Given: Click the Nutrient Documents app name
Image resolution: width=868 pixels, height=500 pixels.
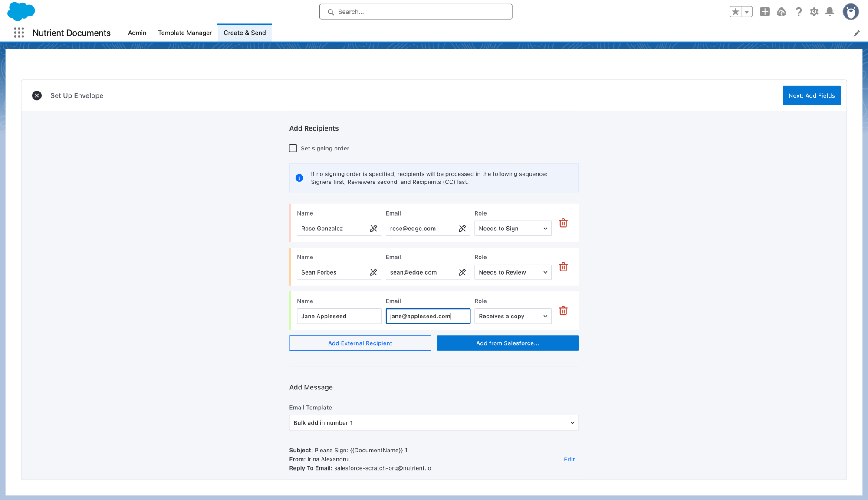Looking at the screenshot, I should click(x=72, y=33).
